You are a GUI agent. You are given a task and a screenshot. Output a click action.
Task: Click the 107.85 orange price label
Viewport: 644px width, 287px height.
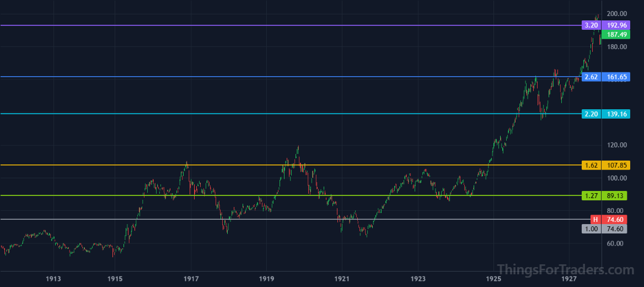click(x=616, y=165)
